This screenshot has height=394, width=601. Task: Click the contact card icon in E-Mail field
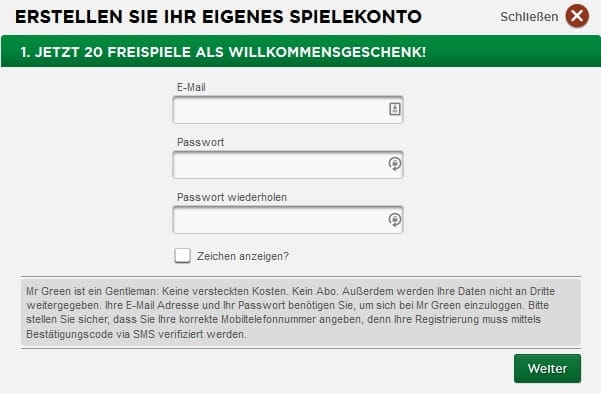[x=395, y=109]
